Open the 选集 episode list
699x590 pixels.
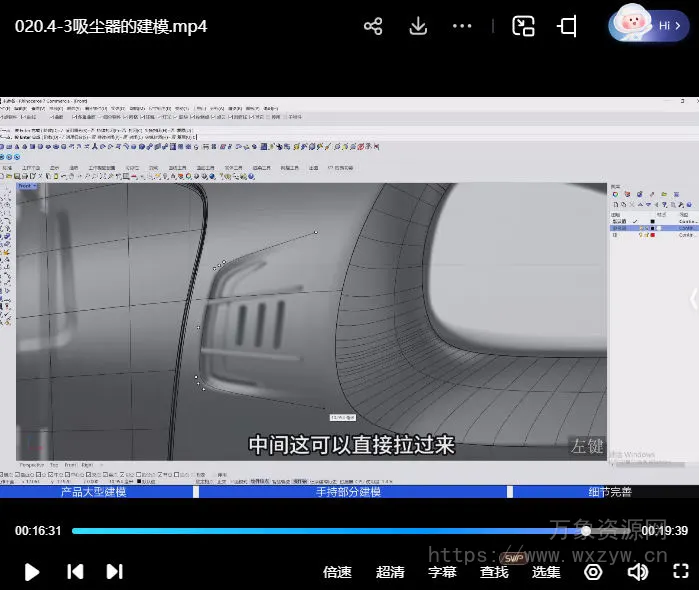click(546, 572)
